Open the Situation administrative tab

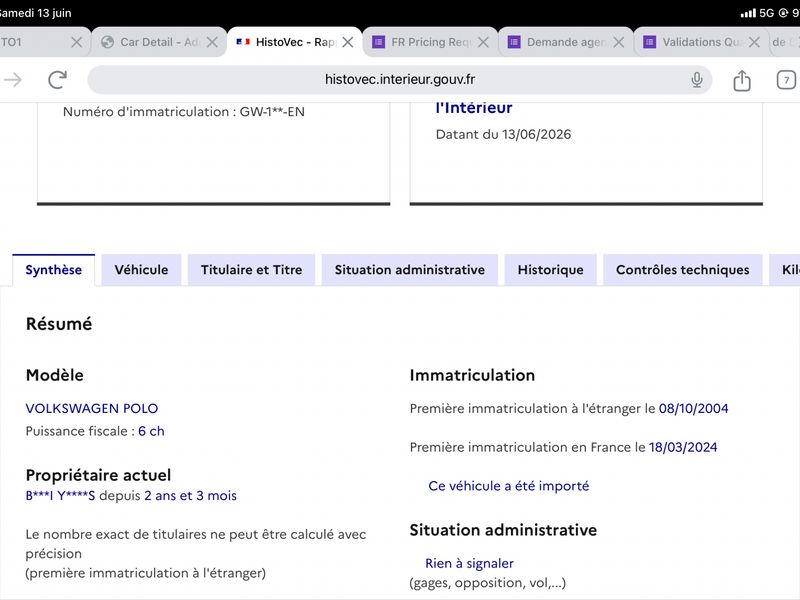(410, 270)
